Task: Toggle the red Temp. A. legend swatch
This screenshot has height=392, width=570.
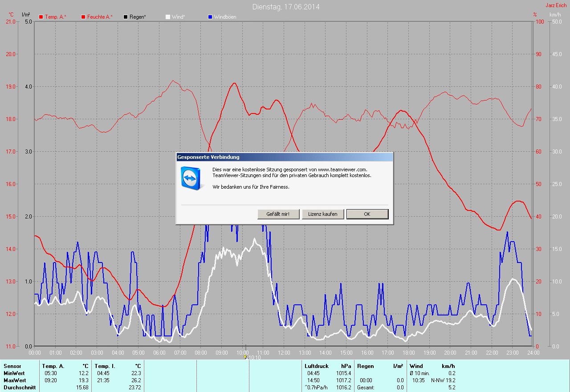Action: click(41, 17)
